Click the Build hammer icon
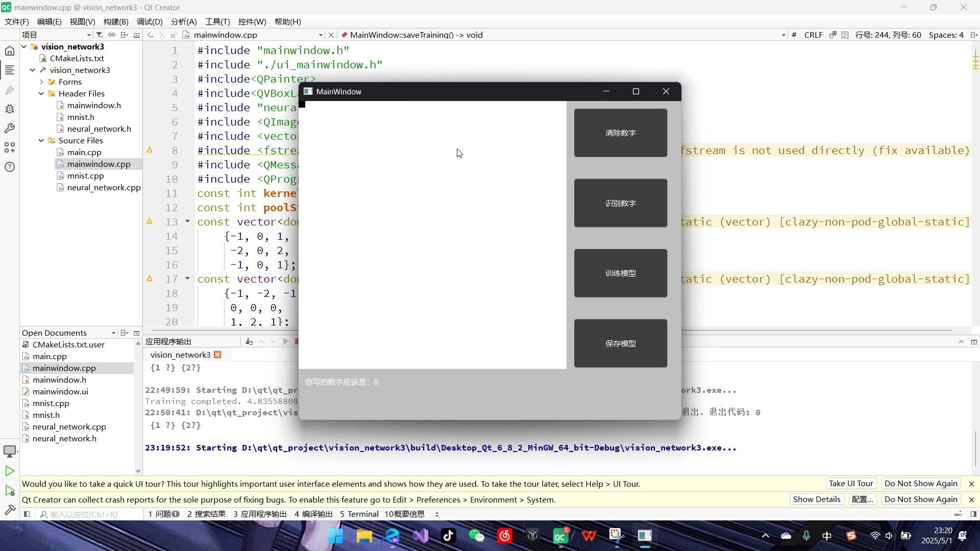980x551 pixels. click(x=10, y=510)
